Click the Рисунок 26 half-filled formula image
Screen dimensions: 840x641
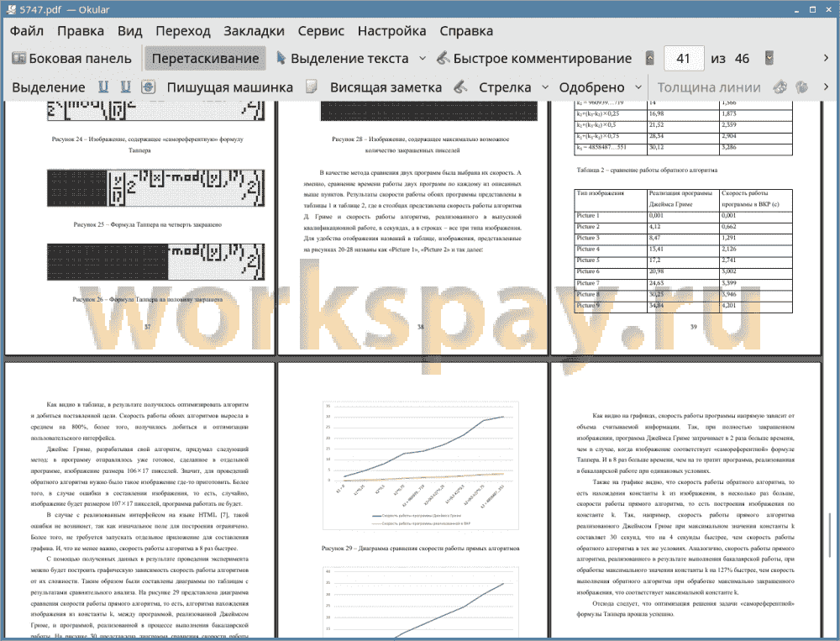(x=155, y=261)
